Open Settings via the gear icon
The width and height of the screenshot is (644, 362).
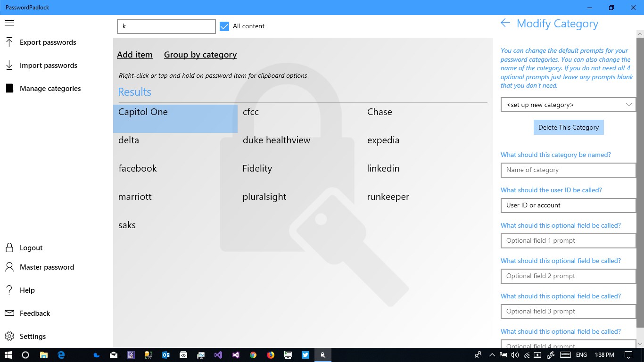(9, 336)
